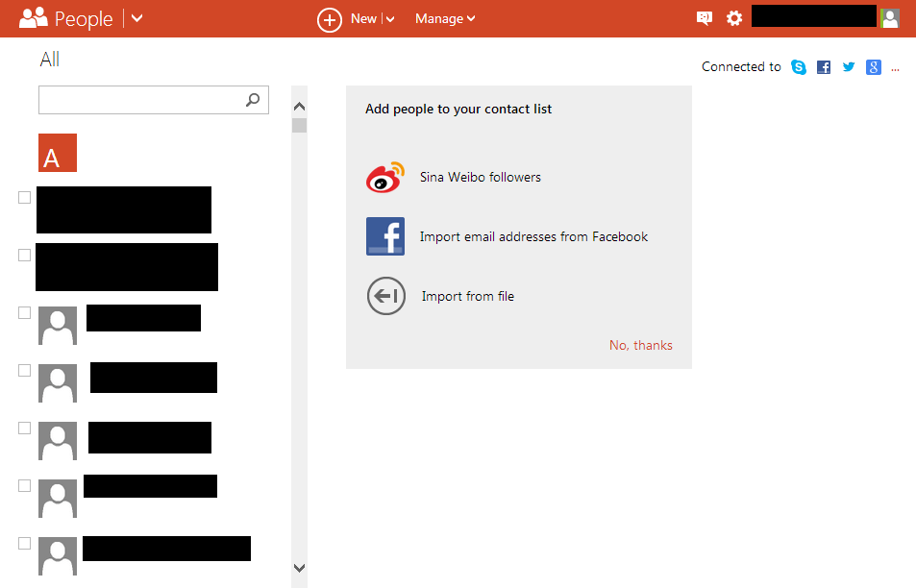Viewport: 916px width, 588px height.
Task: Select Sina Weibo followers link
Action: point(481,178)
